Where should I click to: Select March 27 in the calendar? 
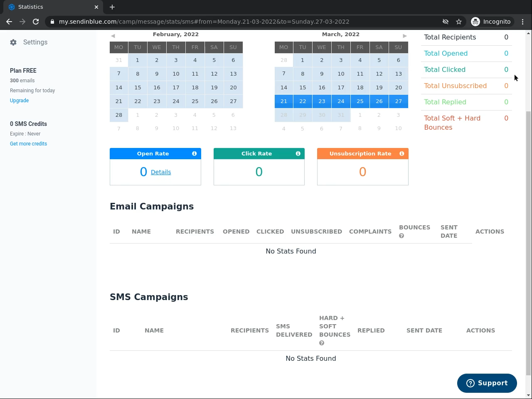pos(399,101)
